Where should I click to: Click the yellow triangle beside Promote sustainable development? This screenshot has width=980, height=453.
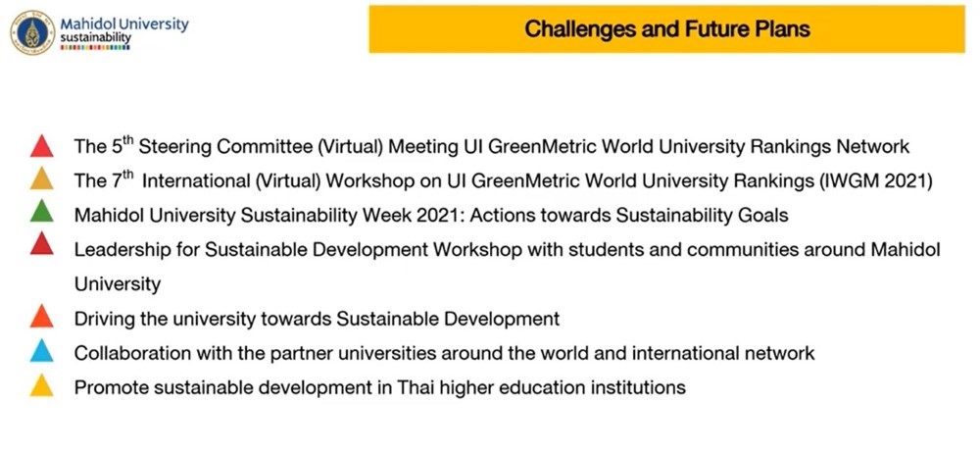(x=41, y=386)
